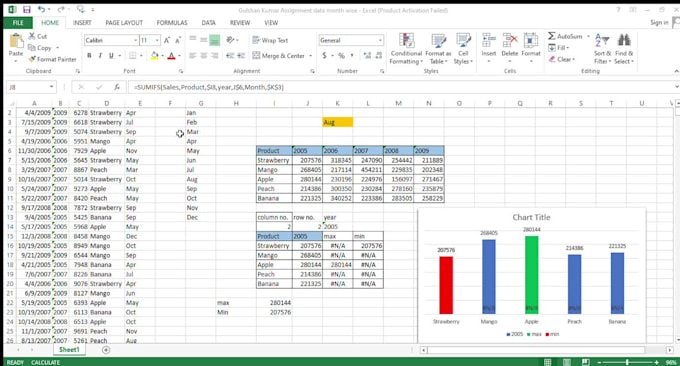
Task: Click the Cut scissors icon
Action: point(32,36)
